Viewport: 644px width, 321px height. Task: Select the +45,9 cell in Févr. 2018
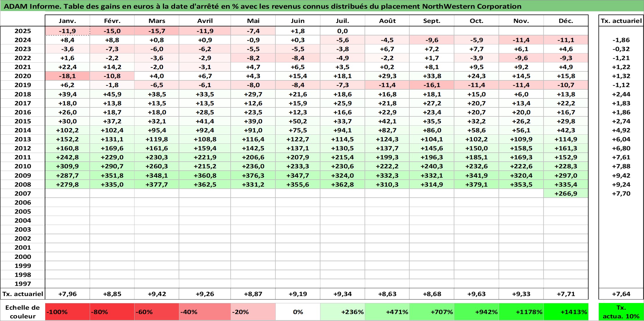point(112,94)
